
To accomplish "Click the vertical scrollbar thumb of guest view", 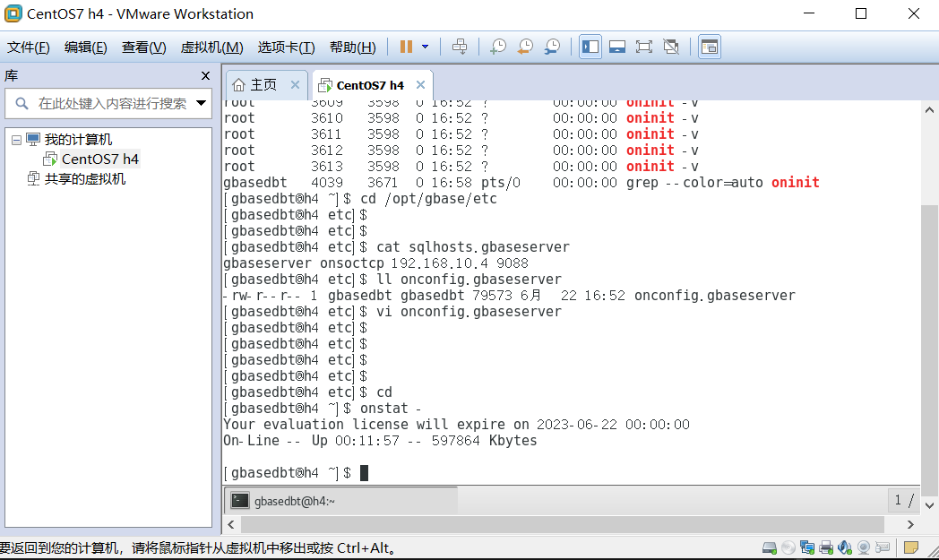I will [929, 350].
